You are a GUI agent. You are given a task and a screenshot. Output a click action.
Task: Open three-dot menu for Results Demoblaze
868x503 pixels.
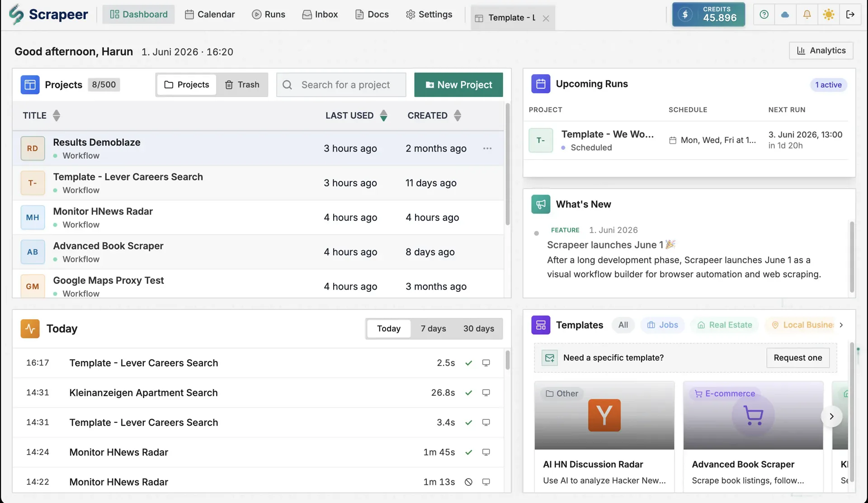pos(487,148)
